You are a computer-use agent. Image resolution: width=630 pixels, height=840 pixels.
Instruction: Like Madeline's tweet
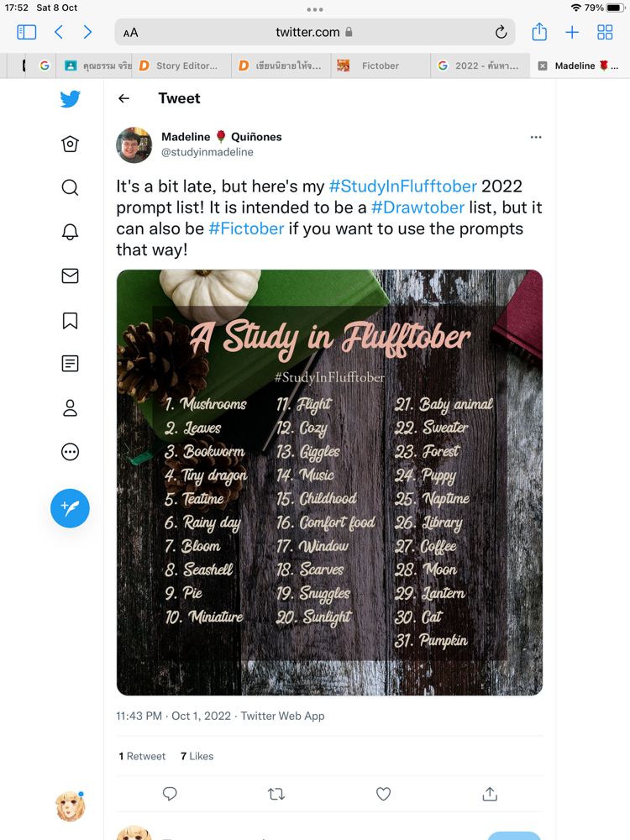pos(383,794)
